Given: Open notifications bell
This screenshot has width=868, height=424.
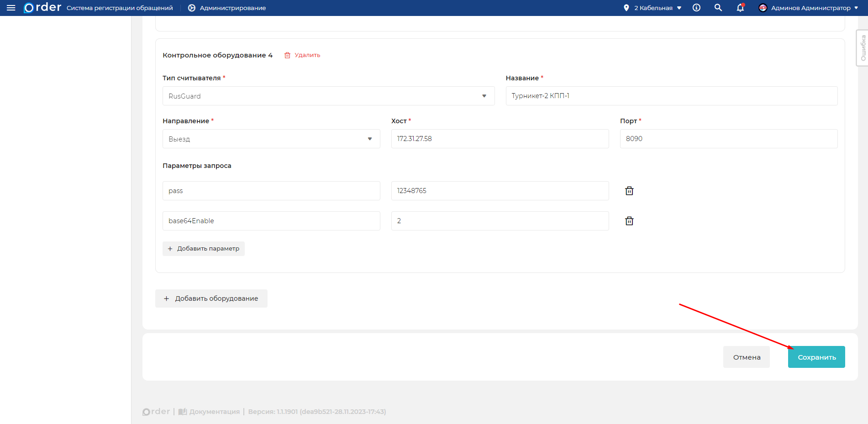Looking at the screenshot, I should (740, 8).
